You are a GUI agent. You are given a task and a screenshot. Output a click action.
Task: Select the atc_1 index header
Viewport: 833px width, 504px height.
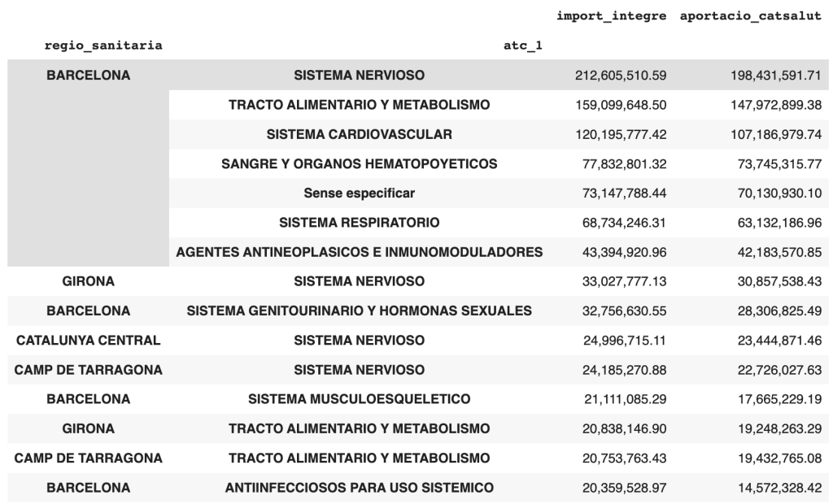click(x=523, y=46)
